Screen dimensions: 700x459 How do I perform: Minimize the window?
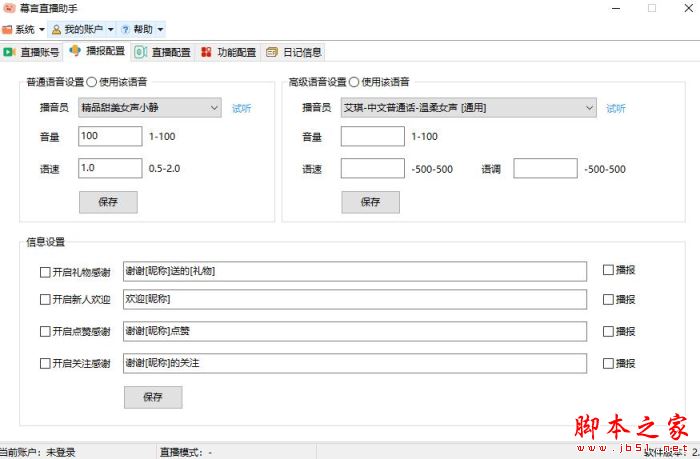[616, 8]
